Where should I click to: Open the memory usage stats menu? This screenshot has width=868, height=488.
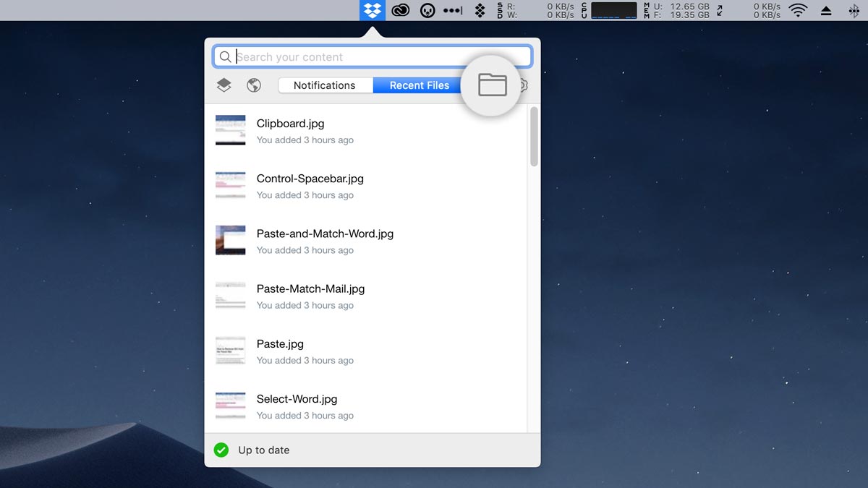676,10
